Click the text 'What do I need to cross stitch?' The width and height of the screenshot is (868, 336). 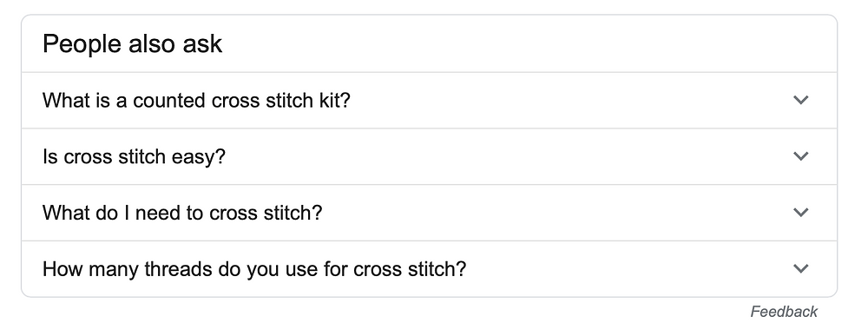tap(182, 213)
